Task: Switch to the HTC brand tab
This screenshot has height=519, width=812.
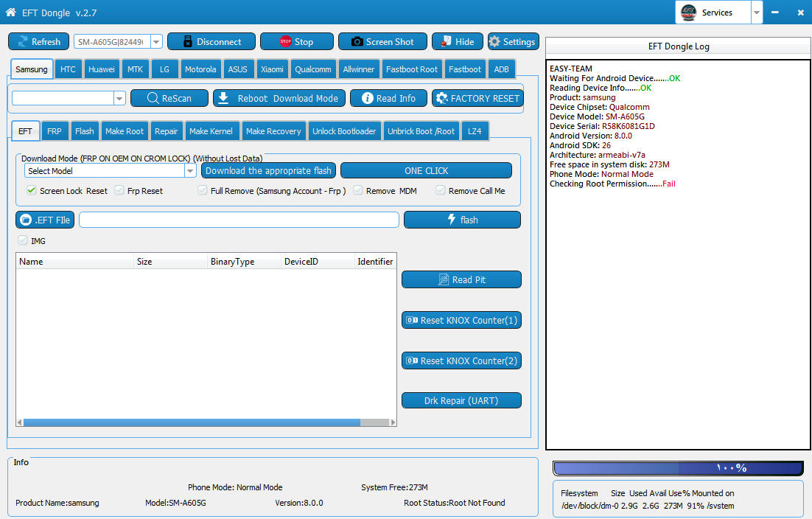Action: pos(68,69)
